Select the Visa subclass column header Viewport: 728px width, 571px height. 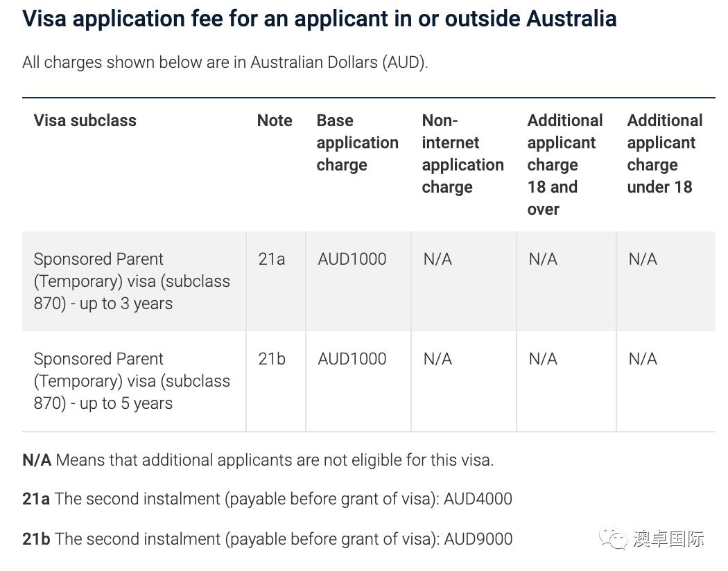85,121
